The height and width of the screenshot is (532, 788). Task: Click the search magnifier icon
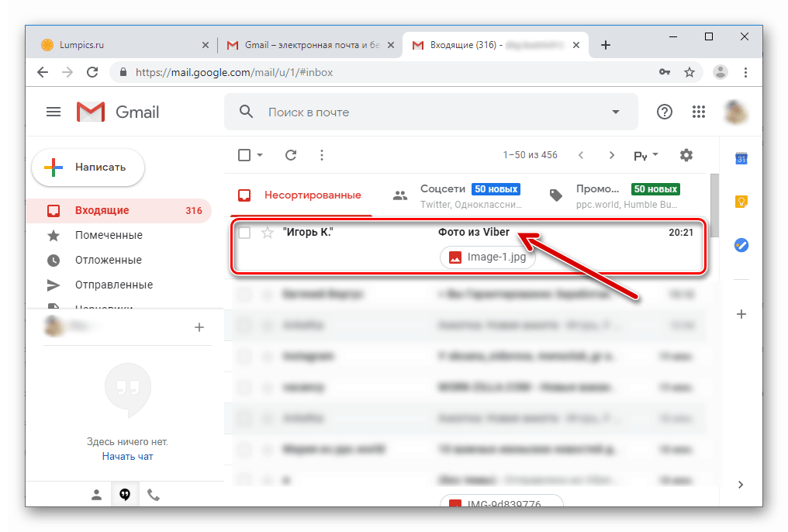[246, 112]
